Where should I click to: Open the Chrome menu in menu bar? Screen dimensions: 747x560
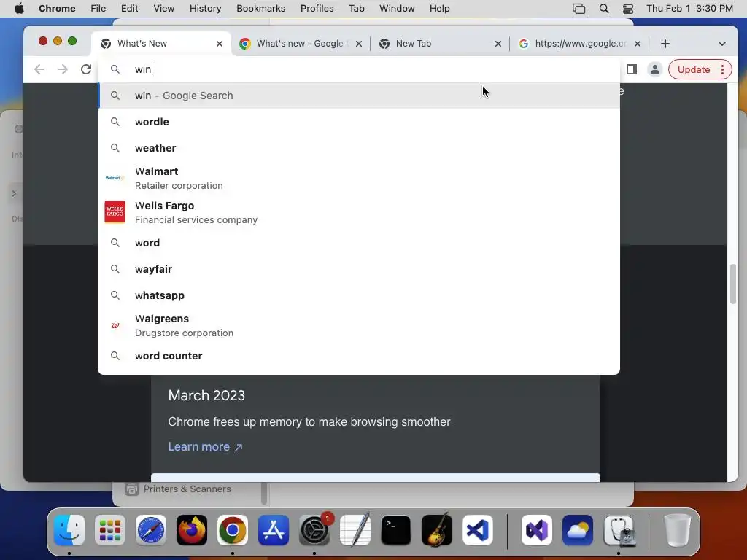(57, 9)
